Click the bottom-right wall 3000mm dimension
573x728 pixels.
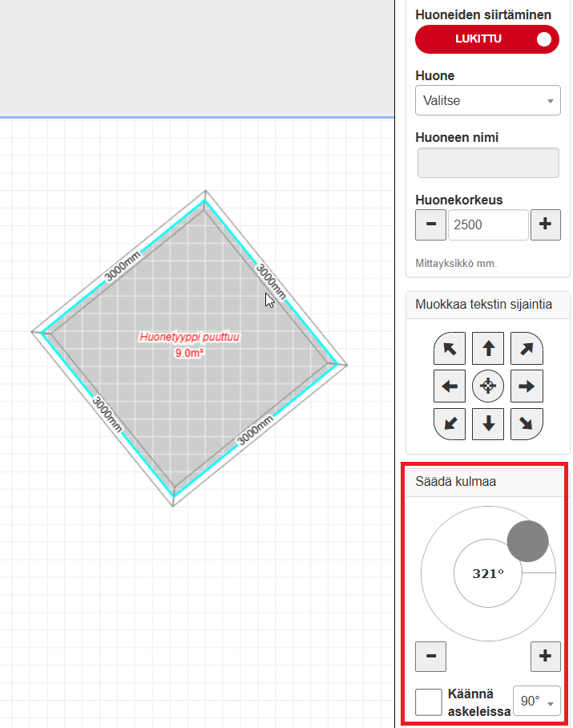click(255, 431)
